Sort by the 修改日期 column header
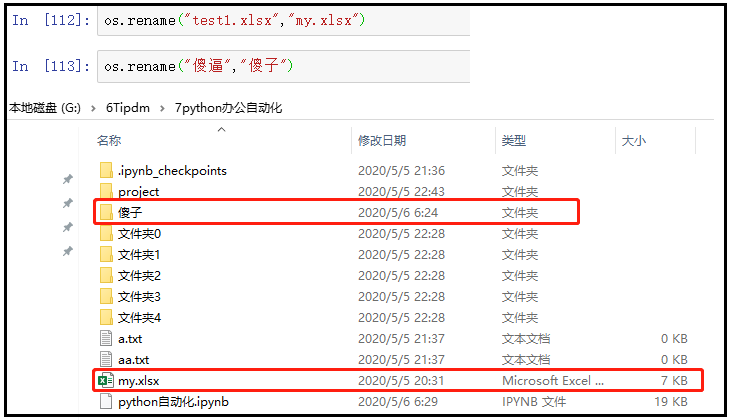Screen dimensions: 730x420 click(x=382, y=140)
